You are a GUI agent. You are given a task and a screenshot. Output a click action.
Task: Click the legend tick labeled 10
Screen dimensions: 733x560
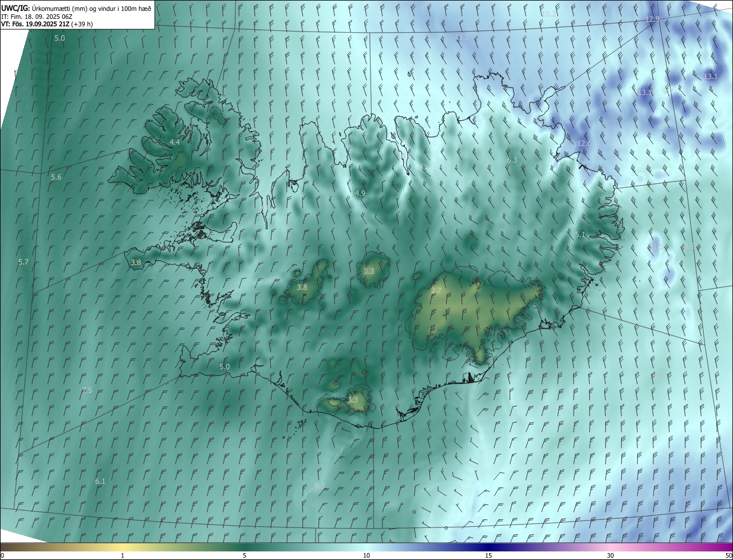366,555
